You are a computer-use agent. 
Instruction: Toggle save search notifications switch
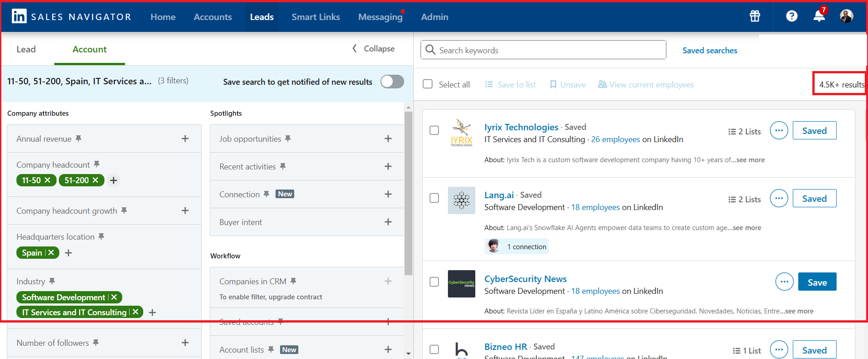[x=392, y=82]
